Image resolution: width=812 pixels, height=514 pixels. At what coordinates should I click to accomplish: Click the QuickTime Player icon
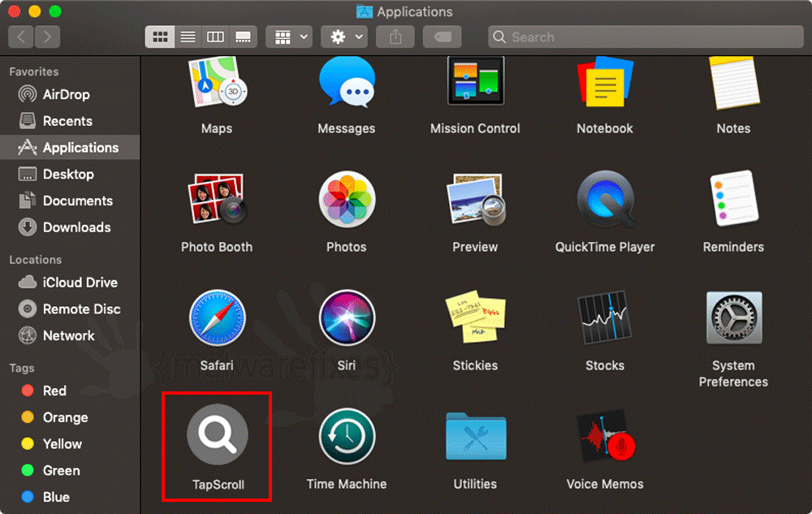point(605,199)
